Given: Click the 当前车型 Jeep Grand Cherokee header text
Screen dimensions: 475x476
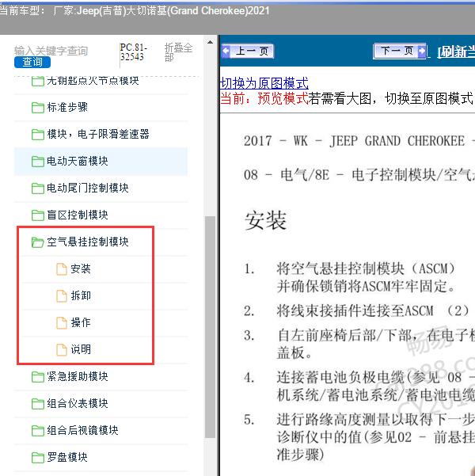Looking at the screenshot, I should coord(135,11).
